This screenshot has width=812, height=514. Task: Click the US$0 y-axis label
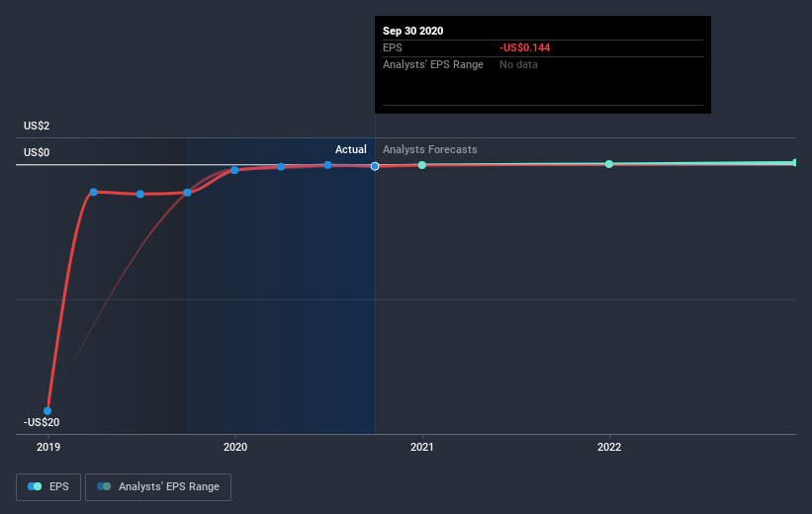[x=37, y=152]
